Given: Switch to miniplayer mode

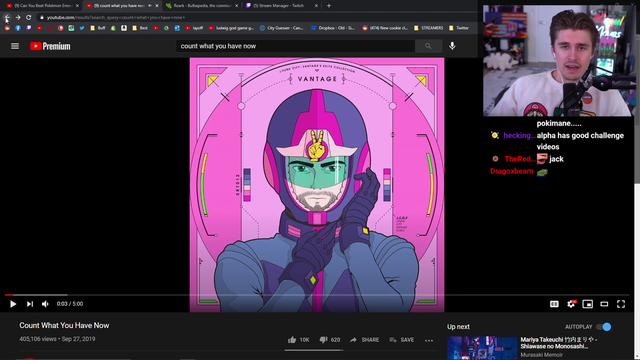Looking at the screenshot, I should point(587,304).
